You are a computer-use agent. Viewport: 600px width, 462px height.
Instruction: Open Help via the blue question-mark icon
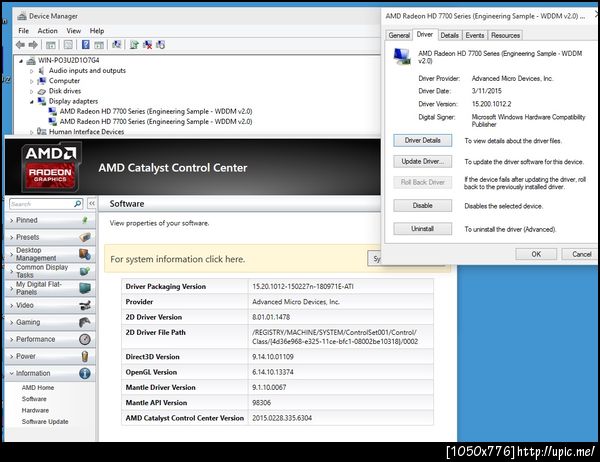click(86, 45)
